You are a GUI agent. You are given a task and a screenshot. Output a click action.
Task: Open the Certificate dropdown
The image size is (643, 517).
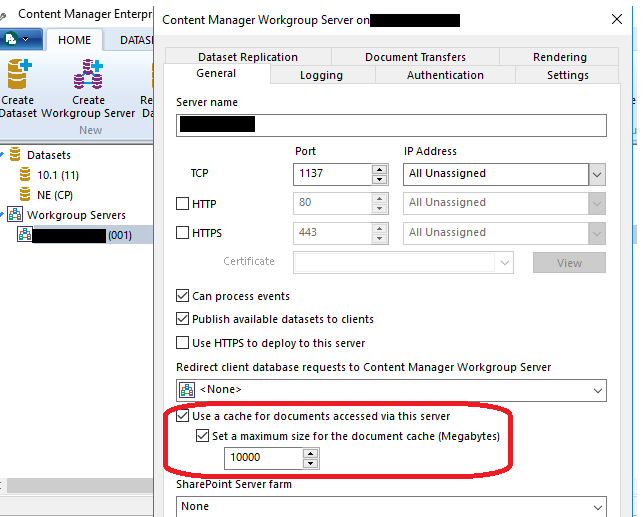(x=505, y=262)
